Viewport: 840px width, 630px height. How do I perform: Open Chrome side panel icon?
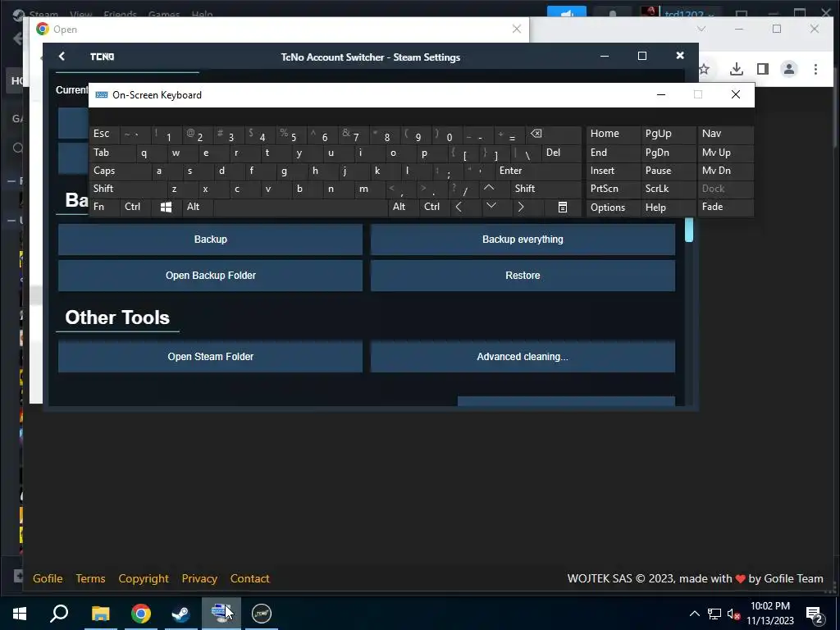click(x=763, y=69)
